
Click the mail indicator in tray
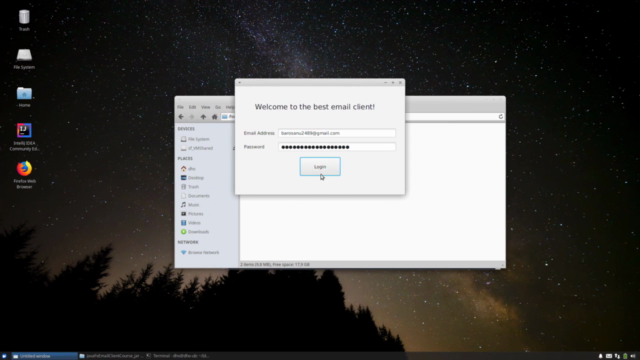tap(609, 356)
